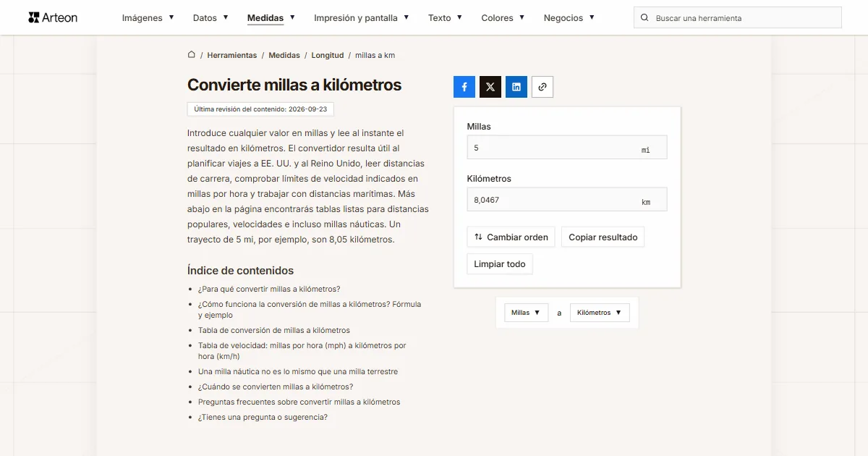Click the 'Kilómetros' field label
The image size is (868, 456).
489,179
